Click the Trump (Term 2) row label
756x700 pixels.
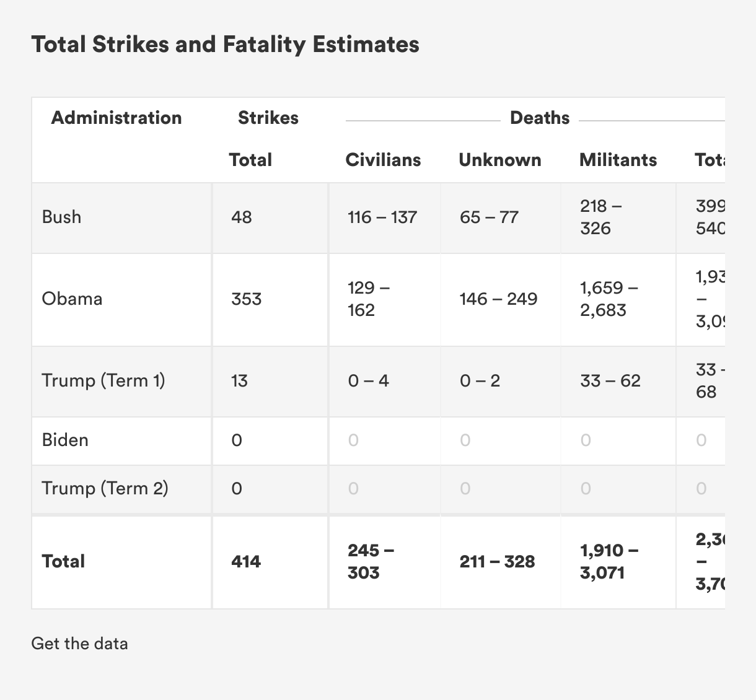click(x=105, y=488)
